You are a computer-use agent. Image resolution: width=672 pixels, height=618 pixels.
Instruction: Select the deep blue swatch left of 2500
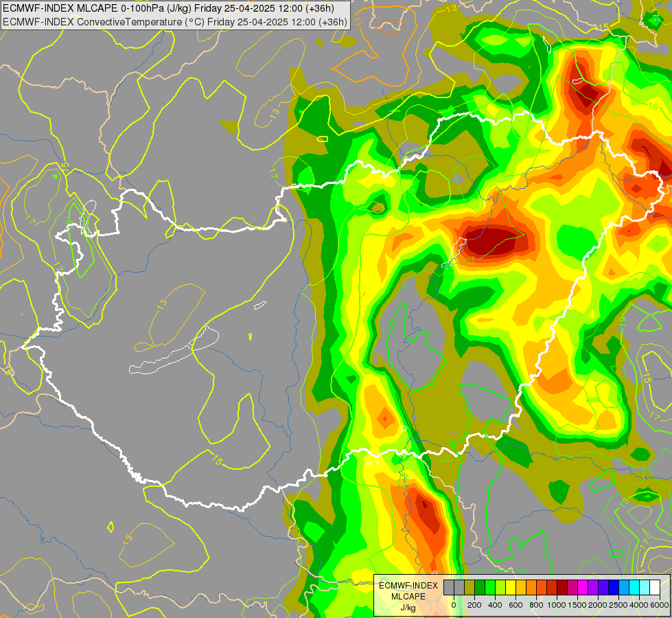pos(613,588)
